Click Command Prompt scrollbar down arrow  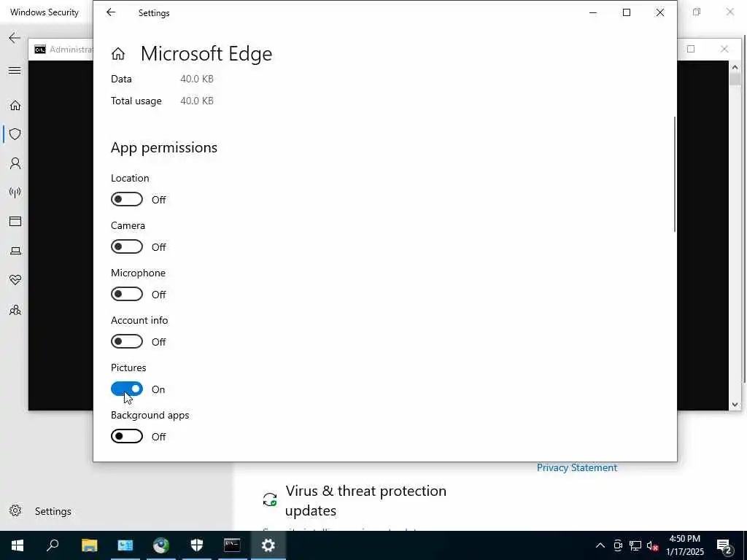coord(735,404)
